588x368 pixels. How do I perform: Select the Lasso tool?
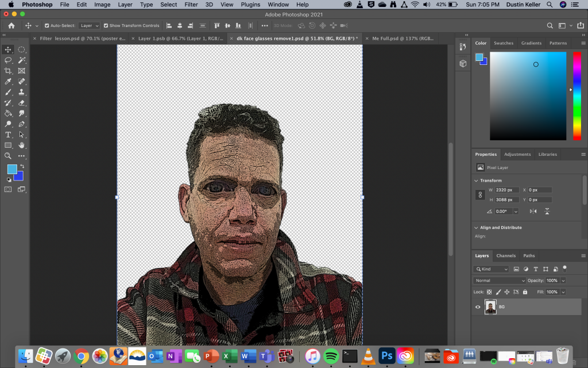(x=8, y=60)
